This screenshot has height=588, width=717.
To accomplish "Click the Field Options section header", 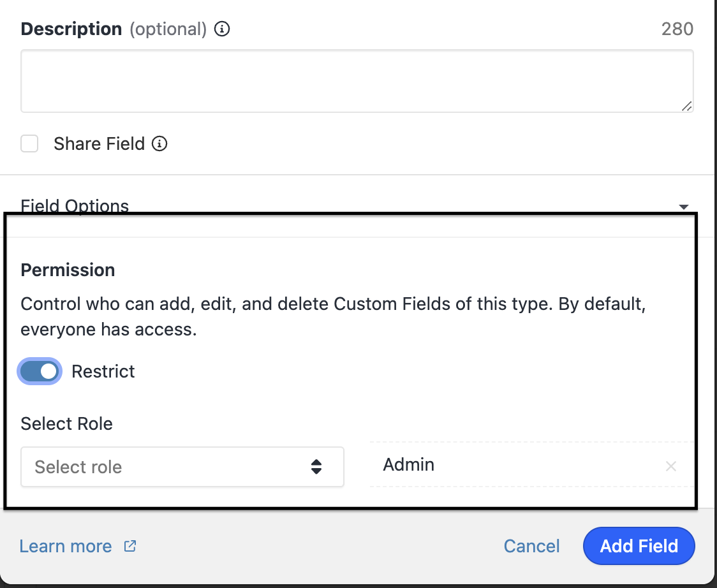I will coord(75,206).
